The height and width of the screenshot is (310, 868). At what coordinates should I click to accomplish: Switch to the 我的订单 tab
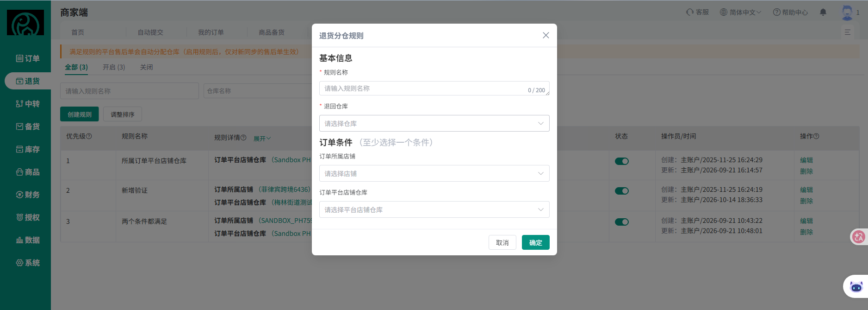pos(211,32)
